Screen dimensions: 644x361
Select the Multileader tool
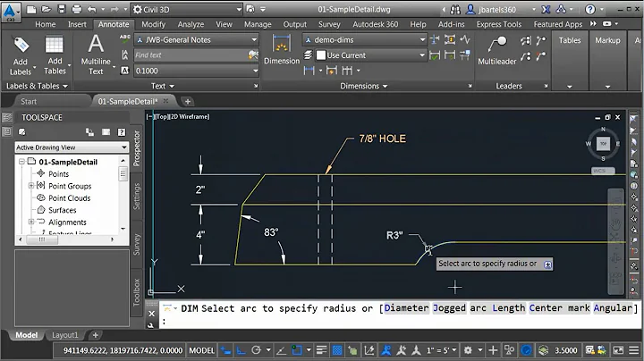tap(497, 50)
